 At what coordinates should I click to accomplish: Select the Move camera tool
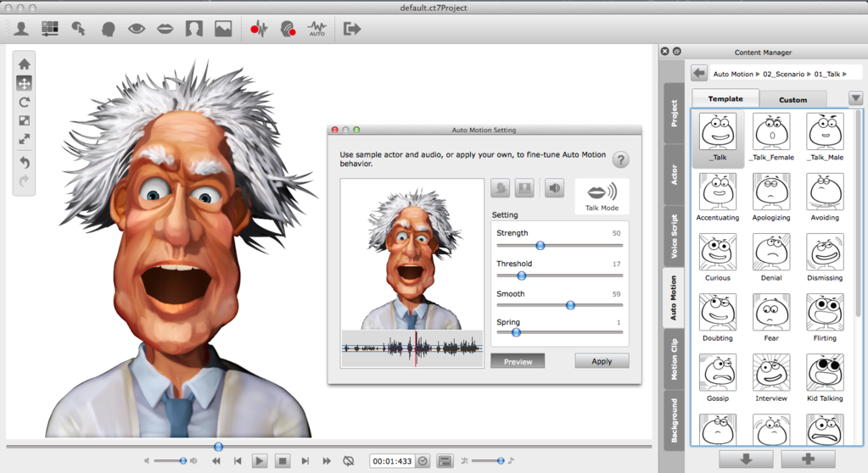25,84
